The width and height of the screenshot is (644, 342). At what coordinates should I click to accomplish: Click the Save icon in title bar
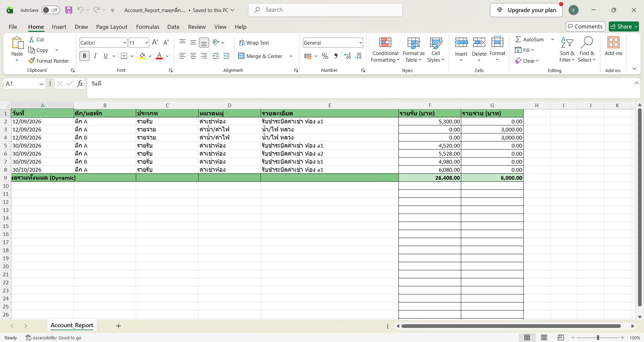[69, 10]
